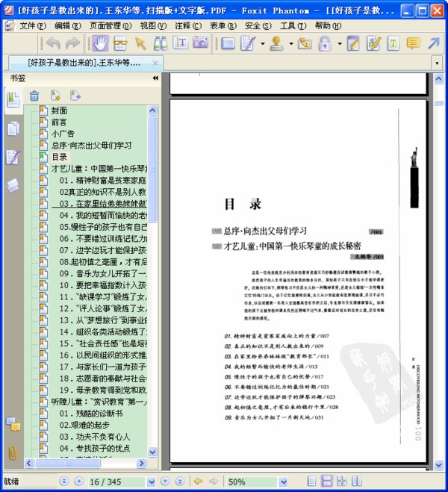The height and width of the screenshot is (492, 448).
Task: Go to first page button
Action: pos(64,481)
